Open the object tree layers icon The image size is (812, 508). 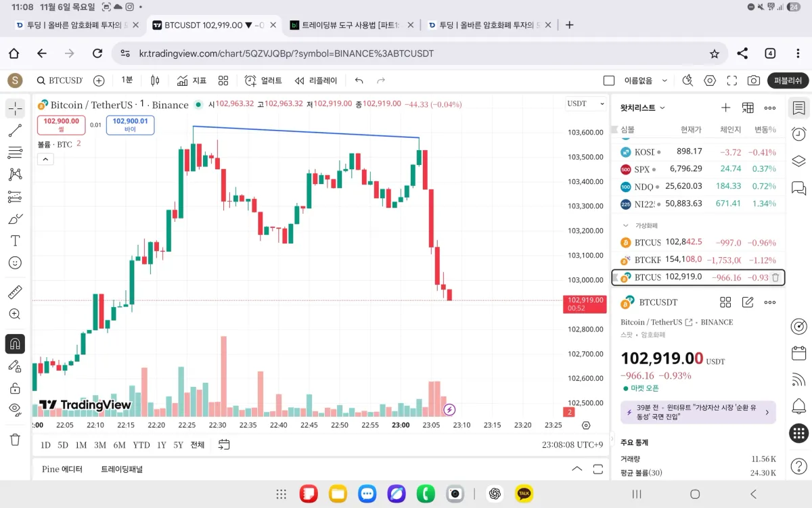click(798, 161)
